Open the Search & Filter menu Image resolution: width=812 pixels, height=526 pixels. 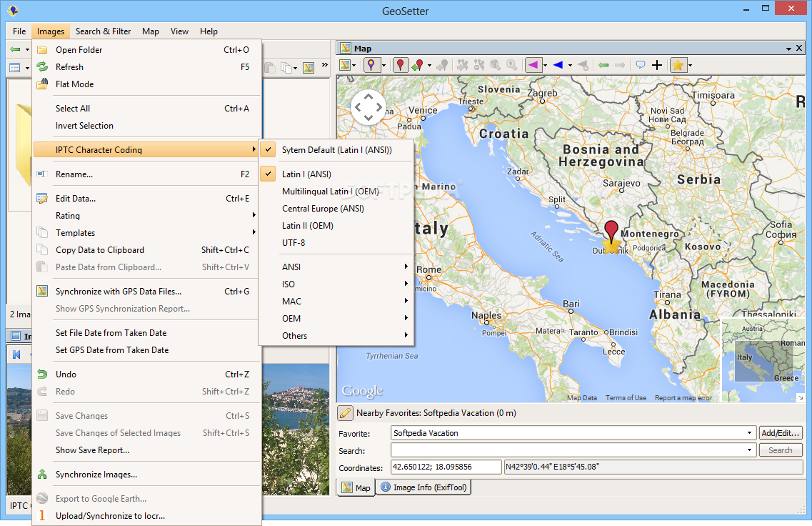tap(103, 31)
